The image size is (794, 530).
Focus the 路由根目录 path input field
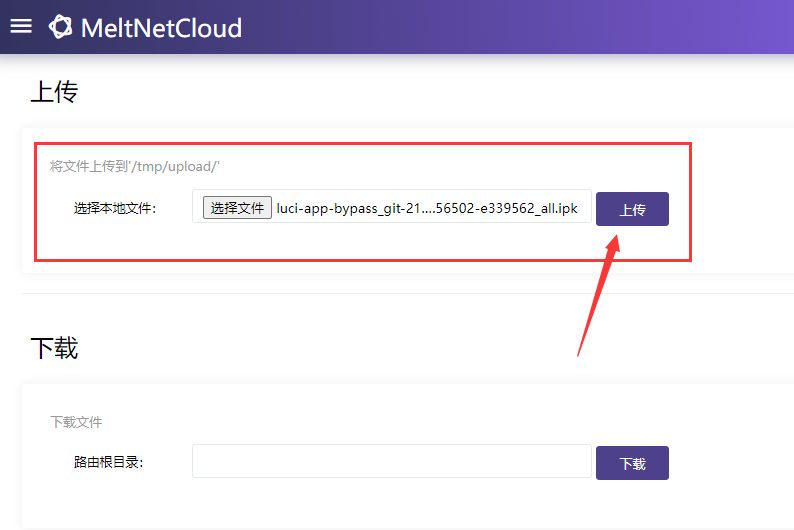pos(391,461)
